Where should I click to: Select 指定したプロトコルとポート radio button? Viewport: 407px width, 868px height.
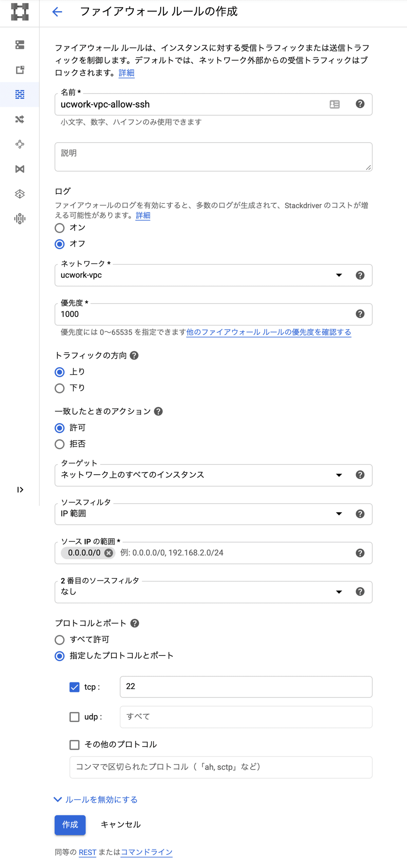pyautogui.click(x=60, y=656)
